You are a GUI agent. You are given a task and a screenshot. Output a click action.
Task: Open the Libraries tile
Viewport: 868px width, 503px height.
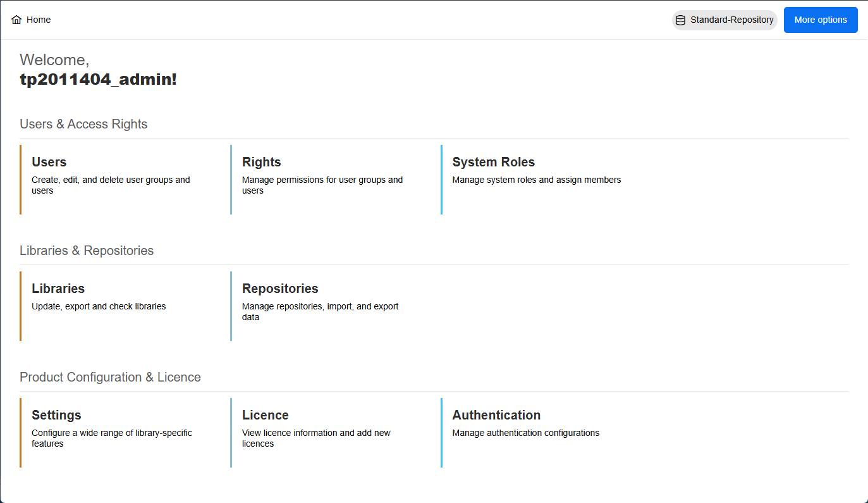pos(58,289)
